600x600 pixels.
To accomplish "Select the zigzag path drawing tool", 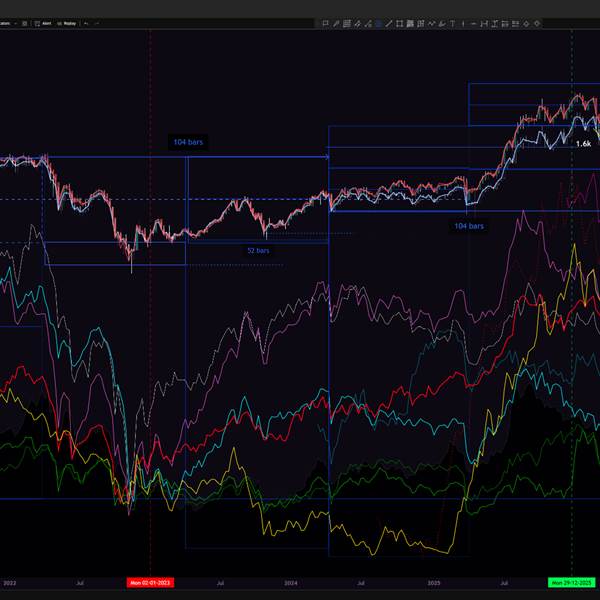I will pos(432,24).
